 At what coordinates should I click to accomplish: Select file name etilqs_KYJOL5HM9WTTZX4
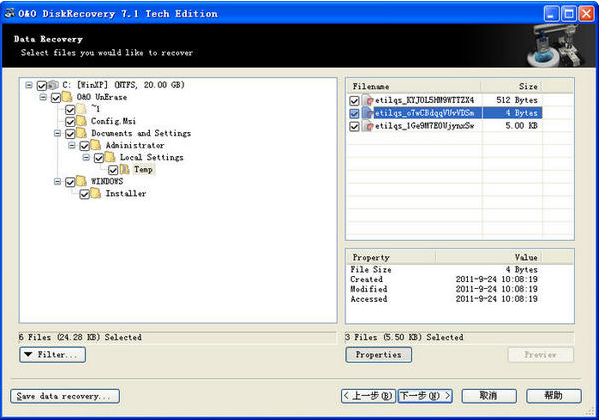(424, 100)
